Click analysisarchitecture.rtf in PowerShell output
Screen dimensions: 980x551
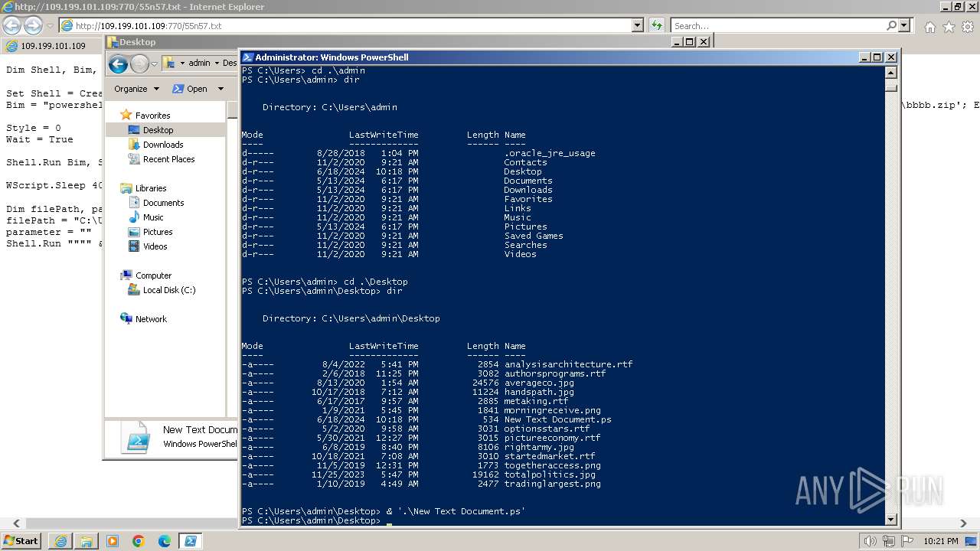pos(568,364)
